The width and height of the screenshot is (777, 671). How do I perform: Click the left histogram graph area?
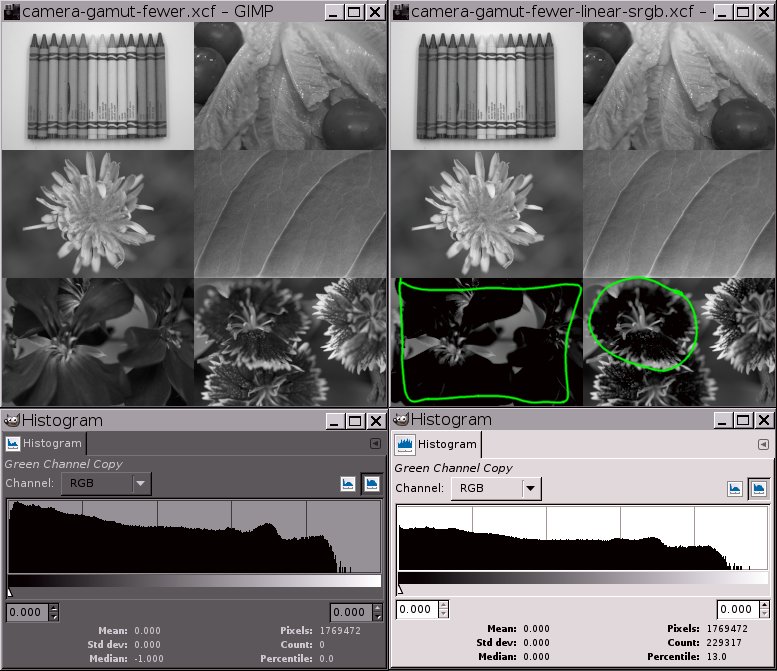(194, 536)
